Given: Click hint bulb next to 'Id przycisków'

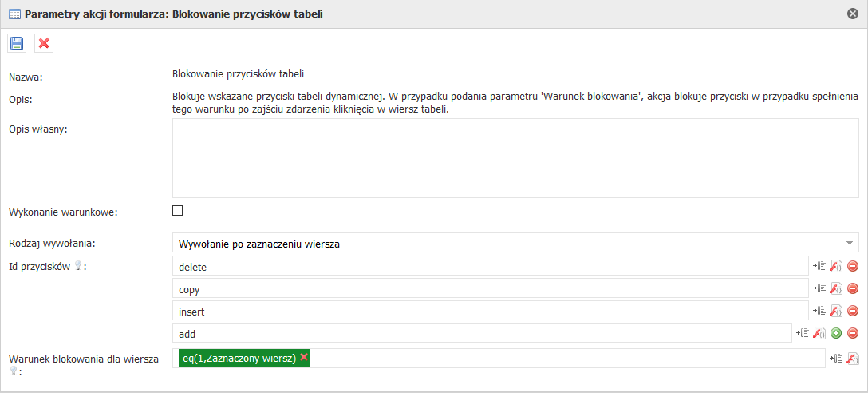Looking at the screenshot, I should coord(78,267).
